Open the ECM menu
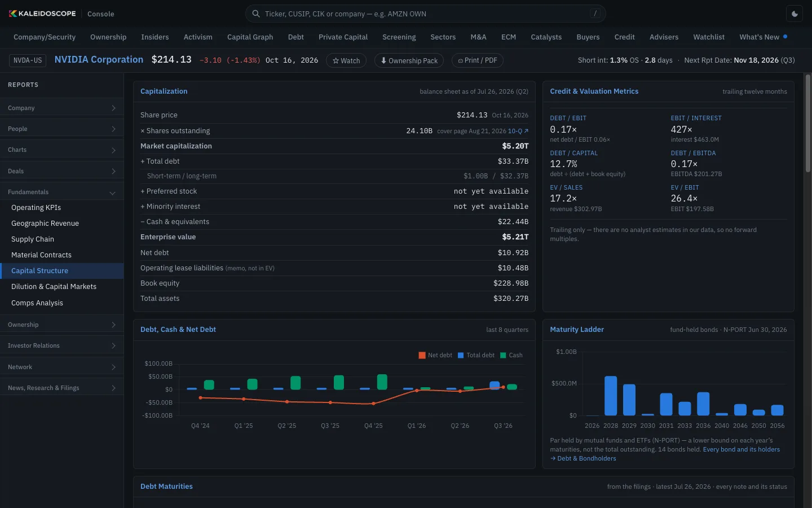Image resolution: width=812 pixels, height=508 pixels. click(509, 37)
